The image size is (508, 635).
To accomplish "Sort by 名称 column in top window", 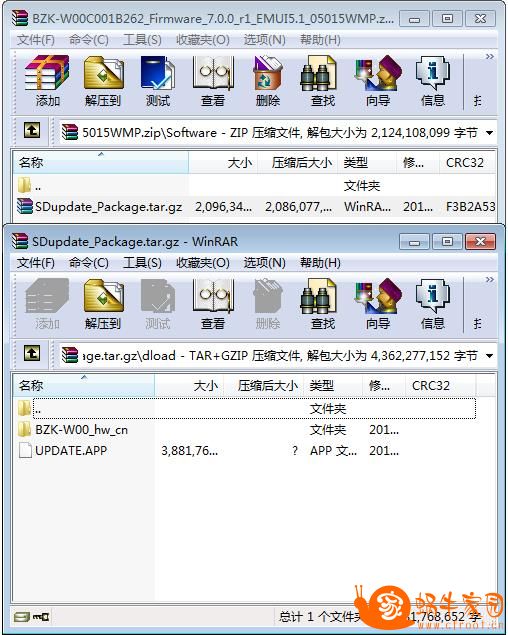I will pyautogui.click(x=101, y=162).
